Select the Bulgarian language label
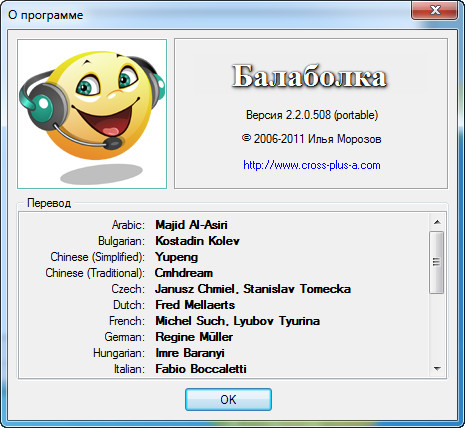 click(x=121, y=241)
